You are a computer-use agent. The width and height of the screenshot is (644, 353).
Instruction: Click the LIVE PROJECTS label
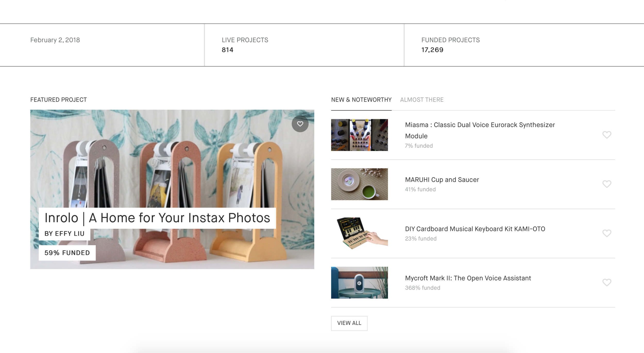tap(245, 40)
